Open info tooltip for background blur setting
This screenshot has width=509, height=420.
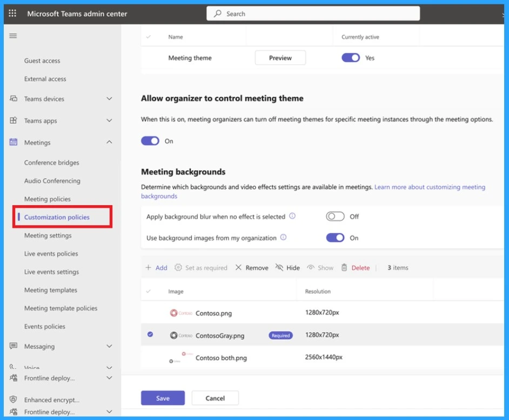[292, 216]
